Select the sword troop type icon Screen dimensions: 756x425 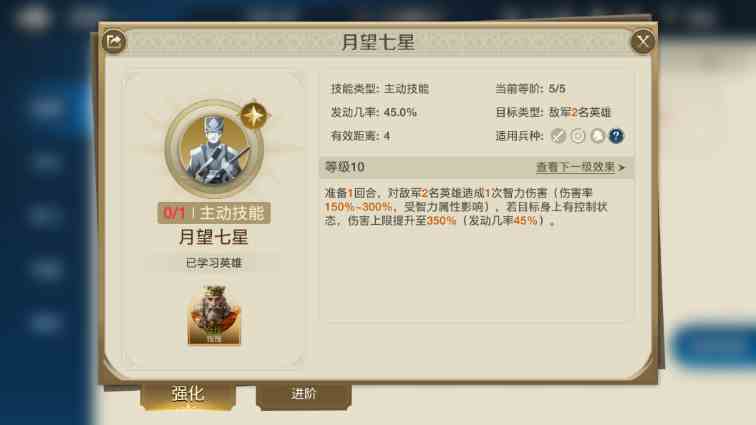(558, 136)
